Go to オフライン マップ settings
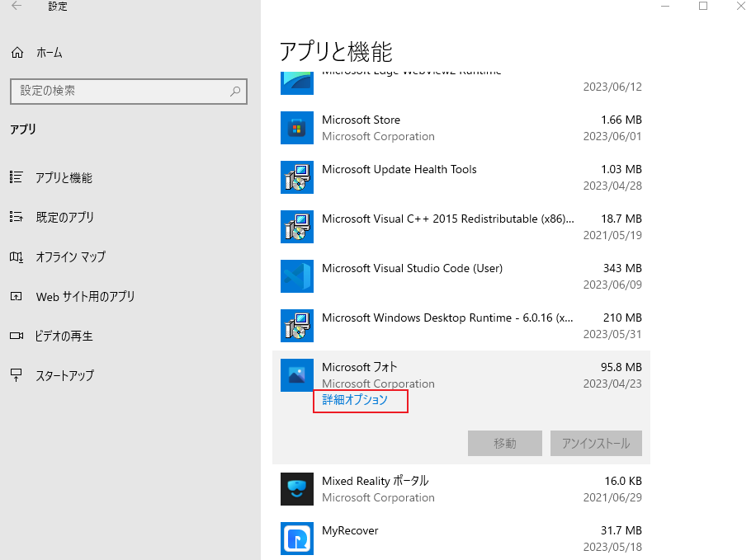Screen dimensions: 756x560 coord(70,256)
